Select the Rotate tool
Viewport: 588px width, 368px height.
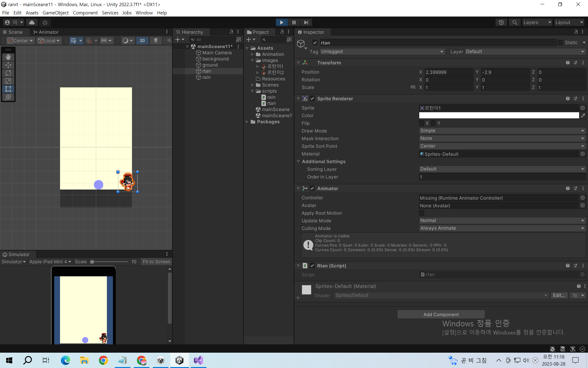(8, 73)
